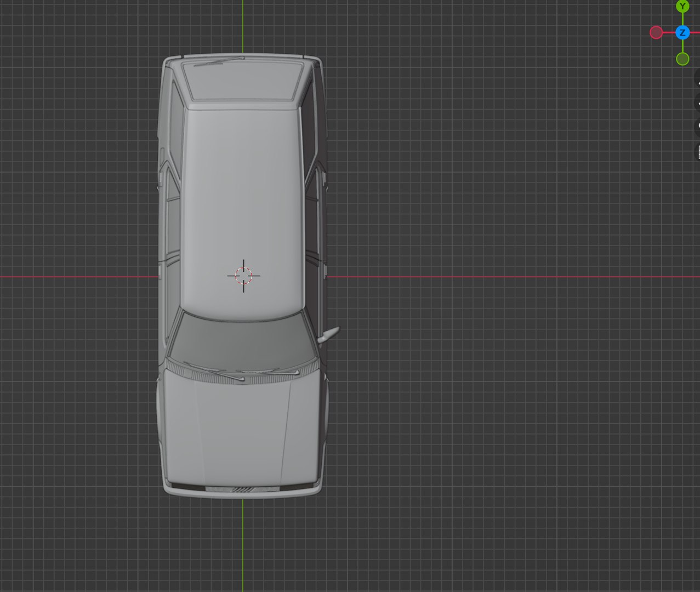Click the red negative X axis circle

pyautogui.click(x=656, y=33)
